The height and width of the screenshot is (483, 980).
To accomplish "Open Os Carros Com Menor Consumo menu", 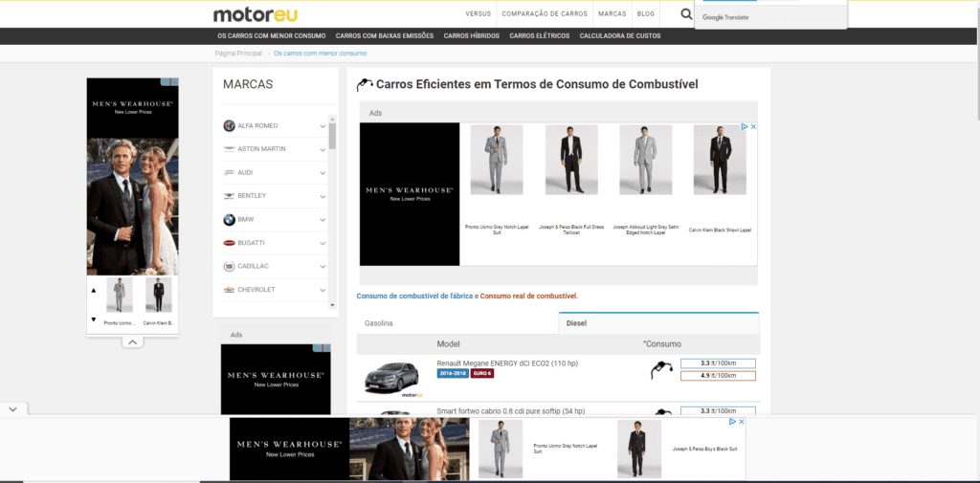I will pos(272,36).
